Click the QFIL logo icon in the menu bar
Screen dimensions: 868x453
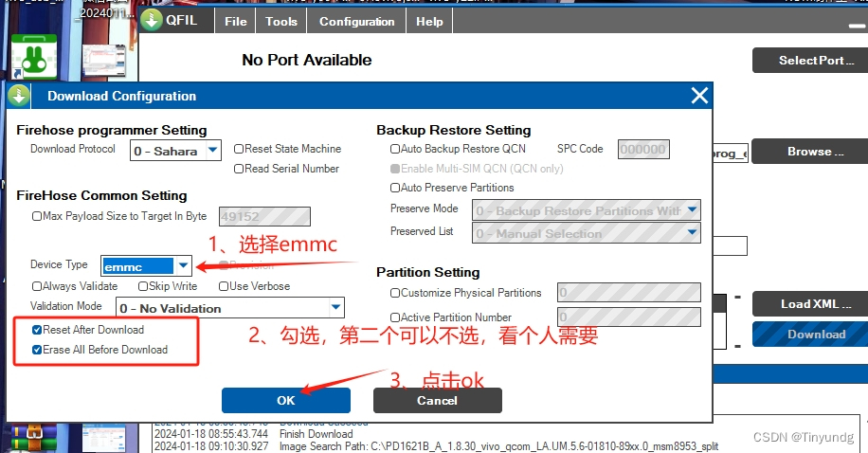click(151, 20)
